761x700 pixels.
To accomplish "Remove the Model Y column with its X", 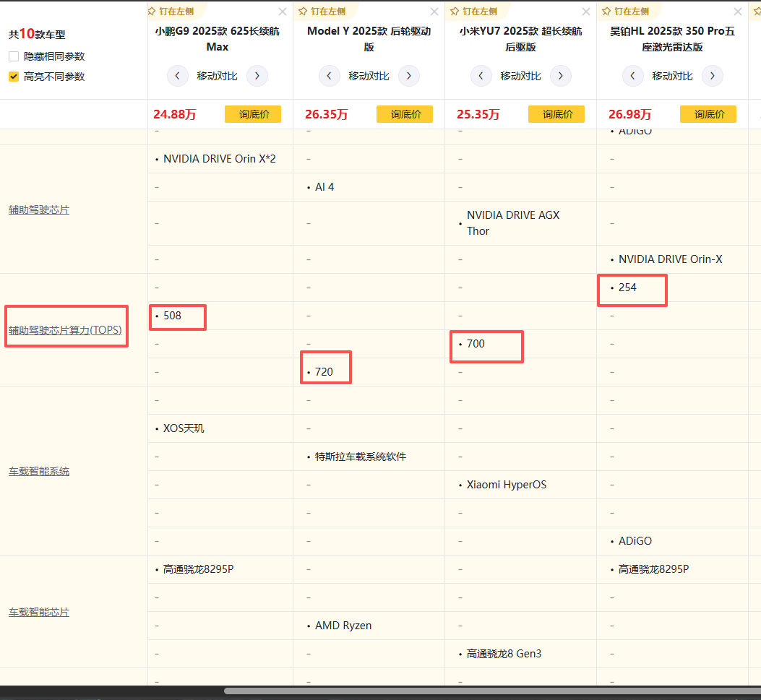I will pos(434,12).
